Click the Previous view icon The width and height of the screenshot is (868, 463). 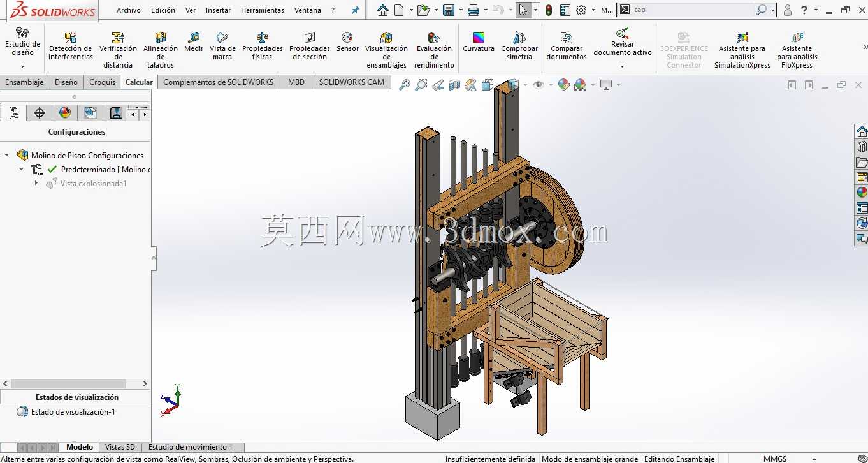click(438, 85)
